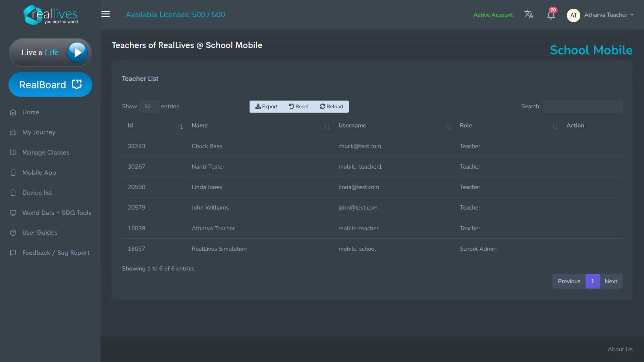Open the notifications bell
This screenshot has width=644, height=362.
click(551, 15)
